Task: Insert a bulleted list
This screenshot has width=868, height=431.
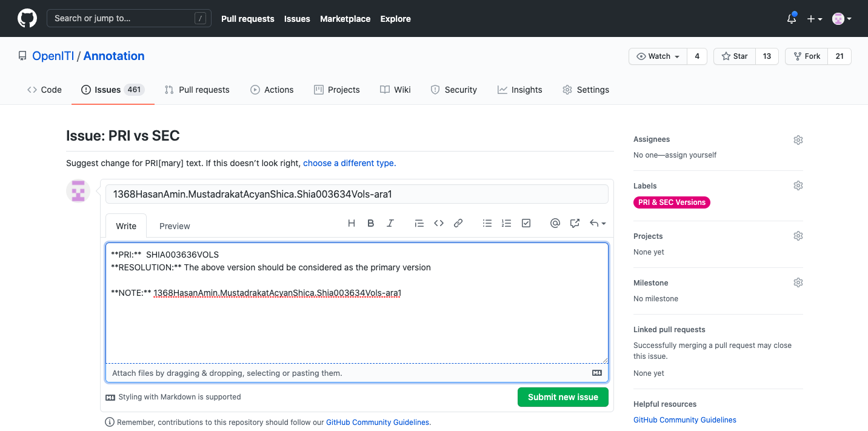Action: pos(487,223)
